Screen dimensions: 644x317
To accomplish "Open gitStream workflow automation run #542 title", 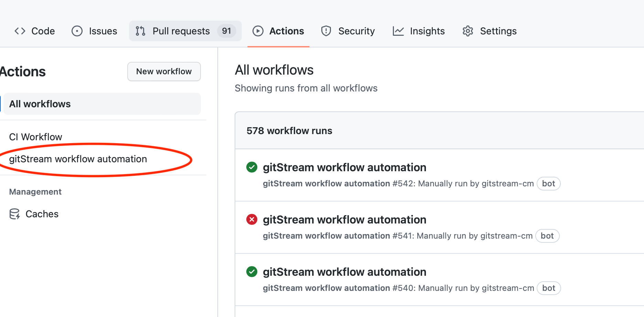I will 345,167.
